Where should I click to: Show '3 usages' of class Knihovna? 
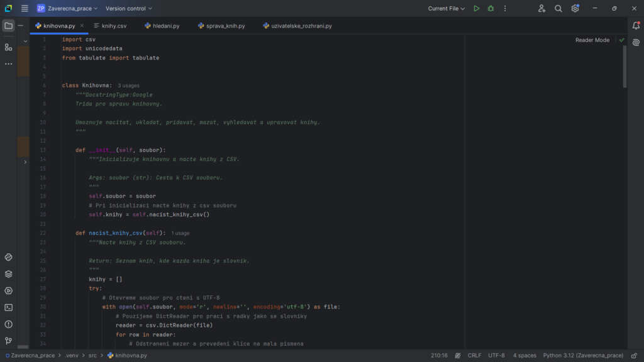128,85
